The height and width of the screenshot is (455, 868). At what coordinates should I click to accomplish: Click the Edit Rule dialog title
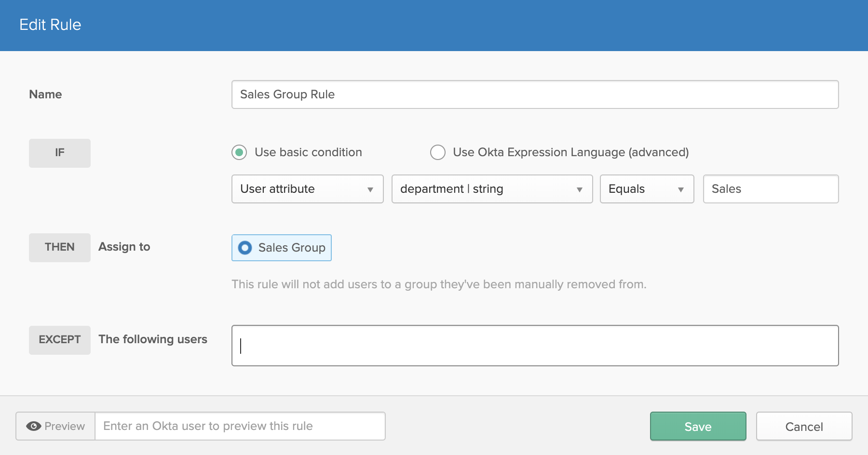pyautogui.click(x=50, y=25)
